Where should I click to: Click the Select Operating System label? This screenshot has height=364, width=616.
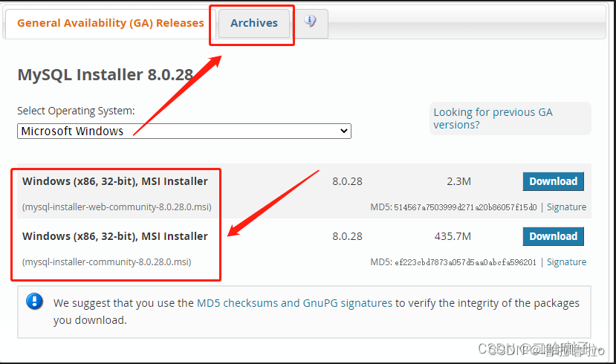pos(76,111)
